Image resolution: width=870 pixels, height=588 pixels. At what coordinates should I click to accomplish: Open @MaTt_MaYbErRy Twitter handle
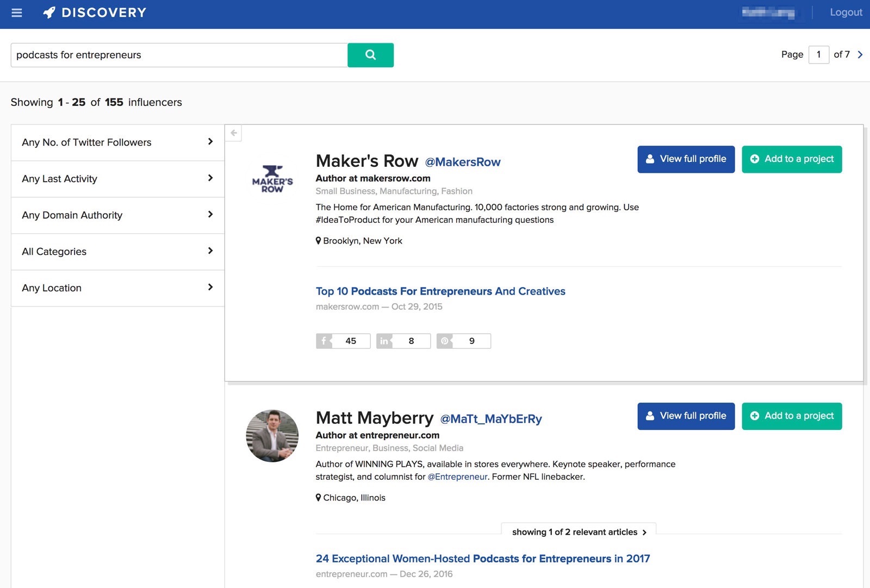coord(491,419)
